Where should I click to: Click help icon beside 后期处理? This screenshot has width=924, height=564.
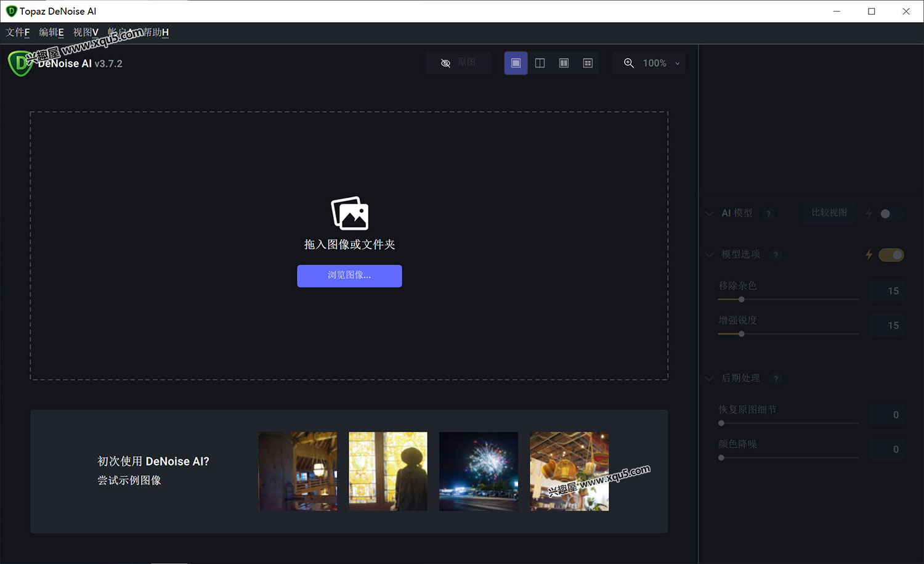776,378
